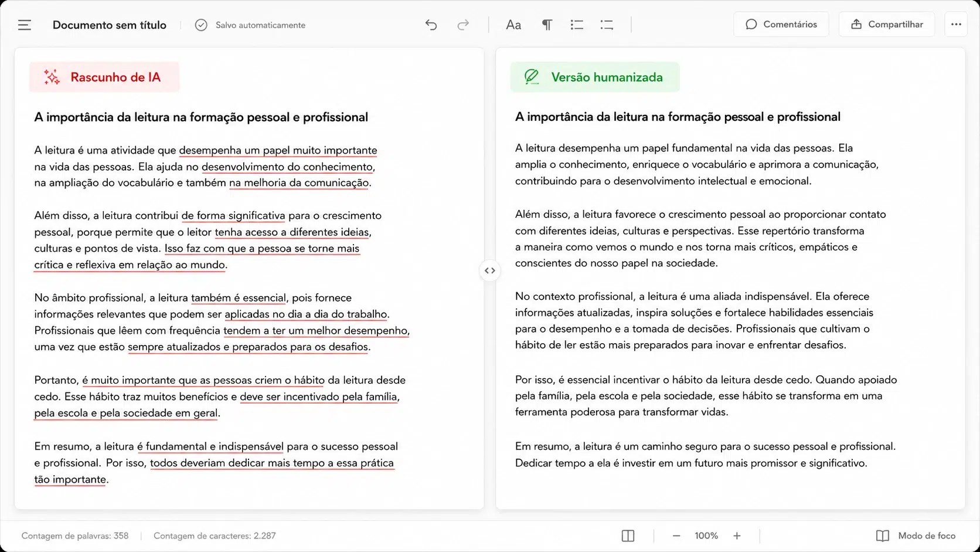This screenshot has width=980, height=552.
Task: Click Salvo automaticamente status text
Action: coord(260,25)
